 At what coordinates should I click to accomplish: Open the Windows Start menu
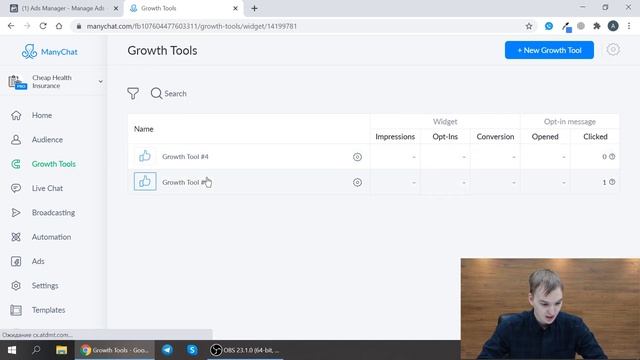11,350
